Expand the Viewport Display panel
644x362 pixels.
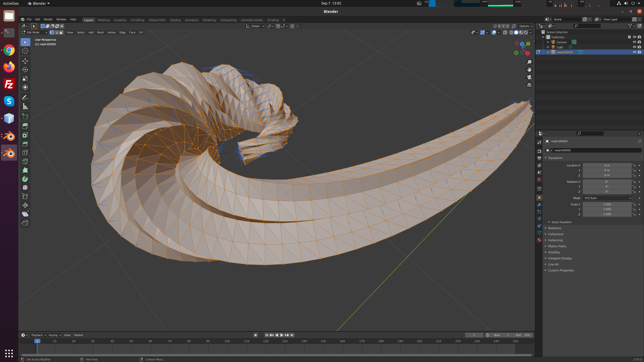coord(560,258)
